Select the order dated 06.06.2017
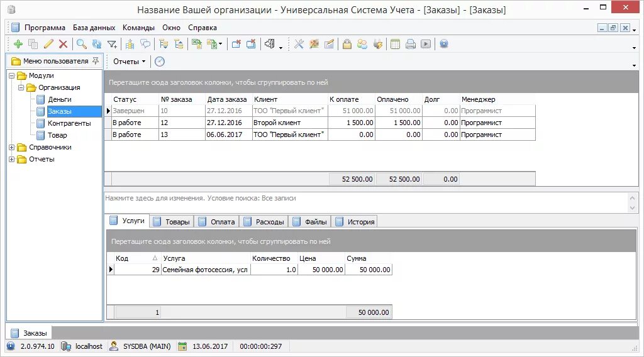 click(x=320, y=135)
